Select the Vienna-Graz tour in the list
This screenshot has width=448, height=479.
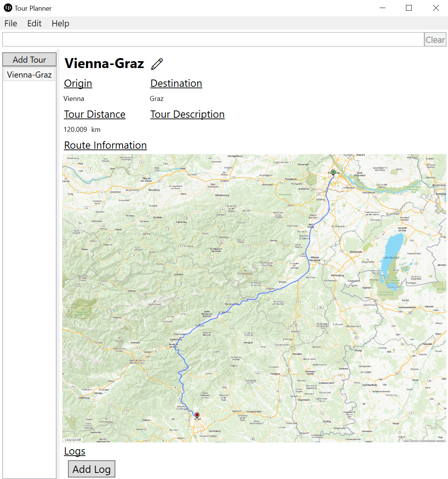pyautogui.click(x=29, y=75)
